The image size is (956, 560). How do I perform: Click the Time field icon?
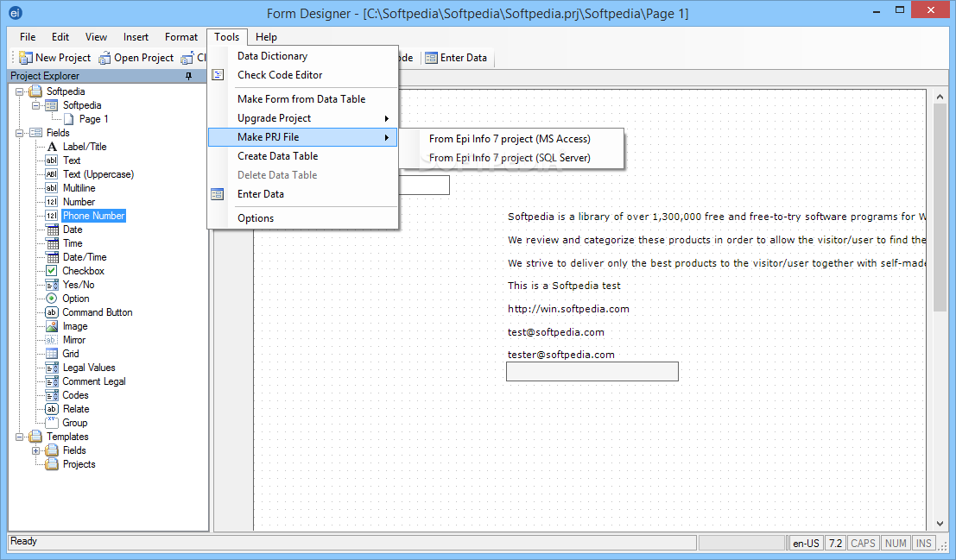pos(53,243)
